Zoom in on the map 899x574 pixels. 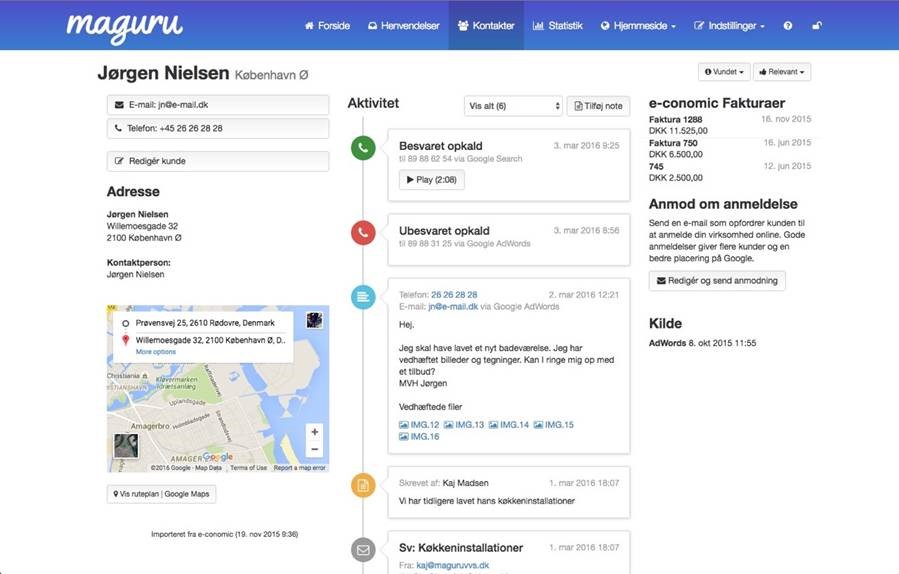[314, 432]
